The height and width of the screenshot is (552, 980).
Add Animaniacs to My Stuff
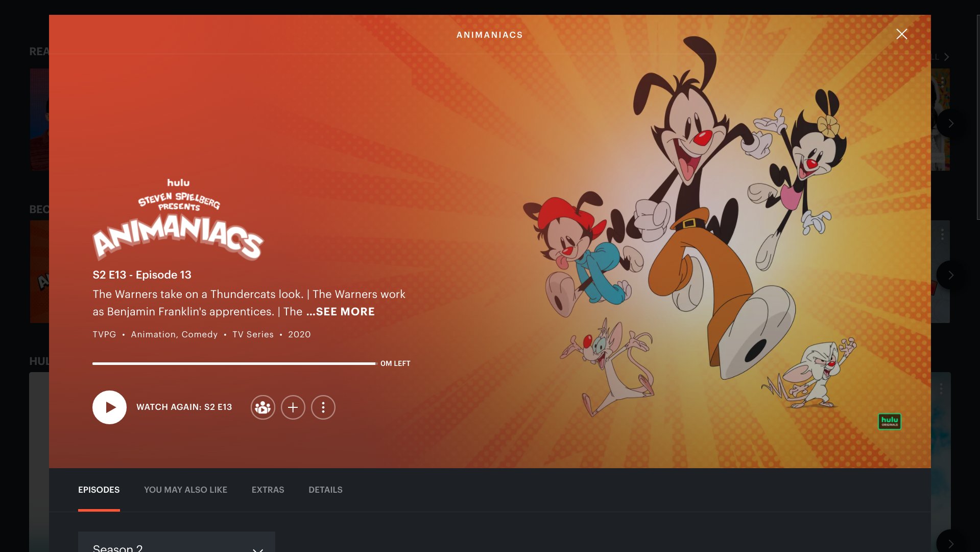(x=293, y=407)
